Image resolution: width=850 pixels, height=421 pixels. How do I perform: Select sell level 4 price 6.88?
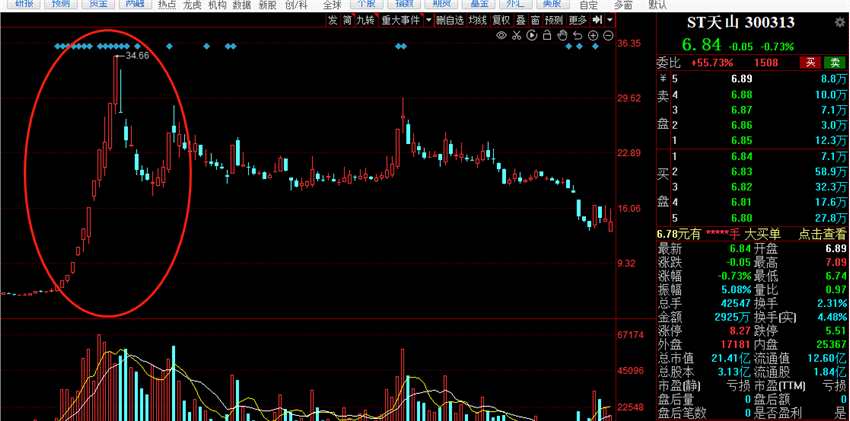click(742, 95)
